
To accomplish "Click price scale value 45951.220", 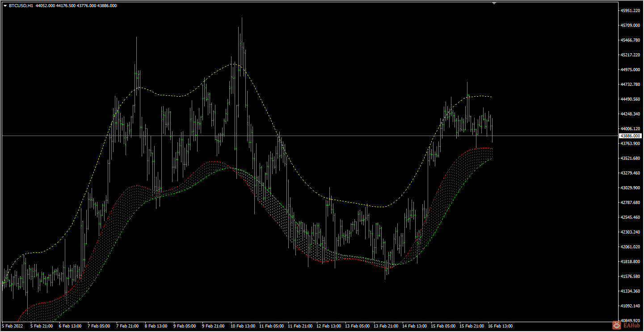I will pyautogui.click(x=630, y=10).
